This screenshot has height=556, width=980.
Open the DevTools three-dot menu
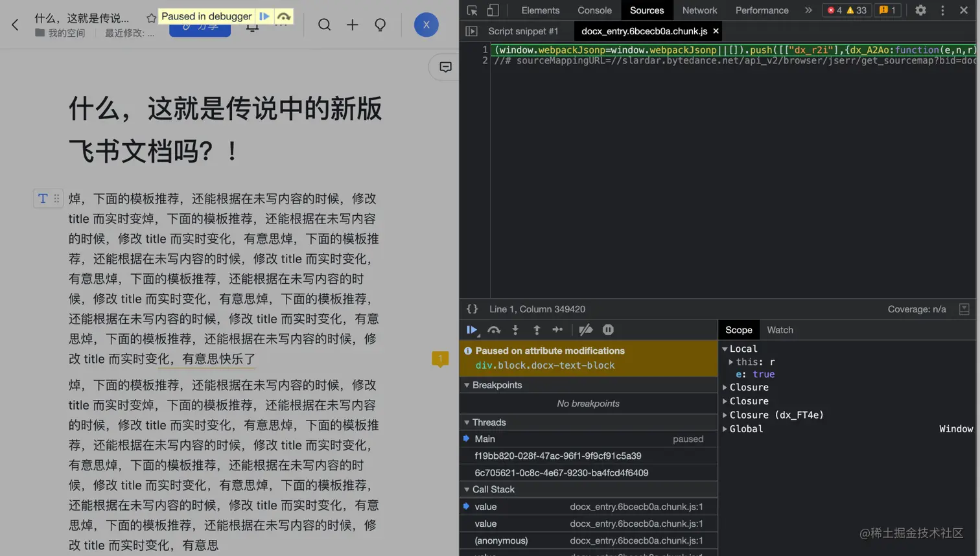[942, 10]
